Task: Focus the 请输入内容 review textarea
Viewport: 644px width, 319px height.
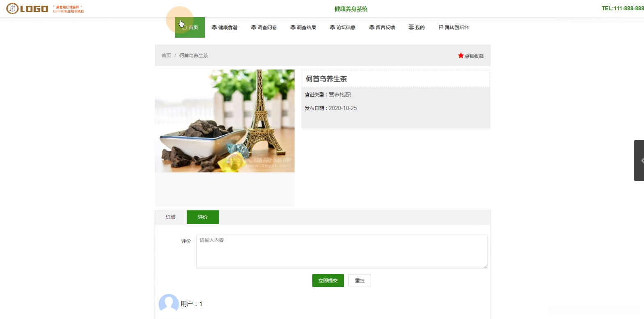Action: click(342, 252)
